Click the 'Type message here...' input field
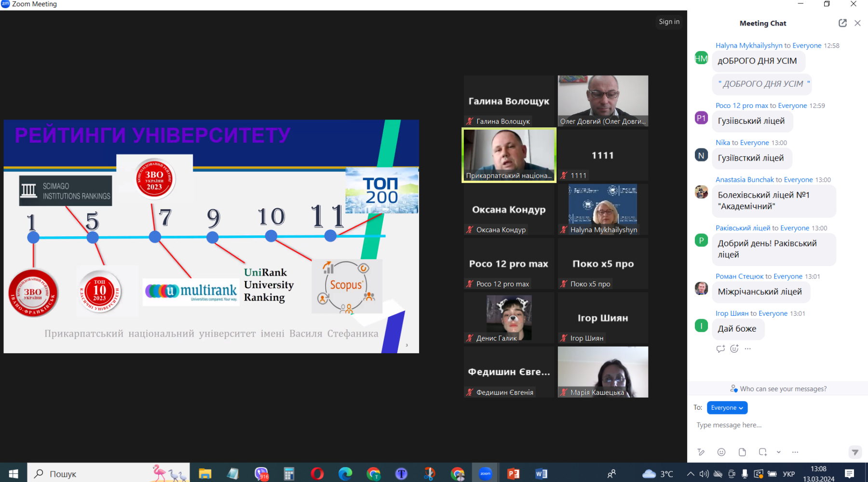This screenshot has height=482, width=868. [772, 425]
